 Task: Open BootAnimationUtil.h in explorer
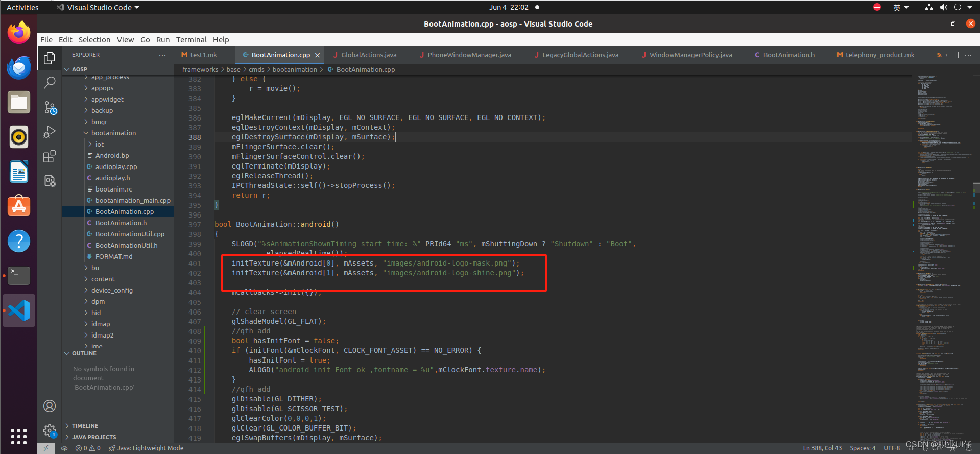point(126,245)
